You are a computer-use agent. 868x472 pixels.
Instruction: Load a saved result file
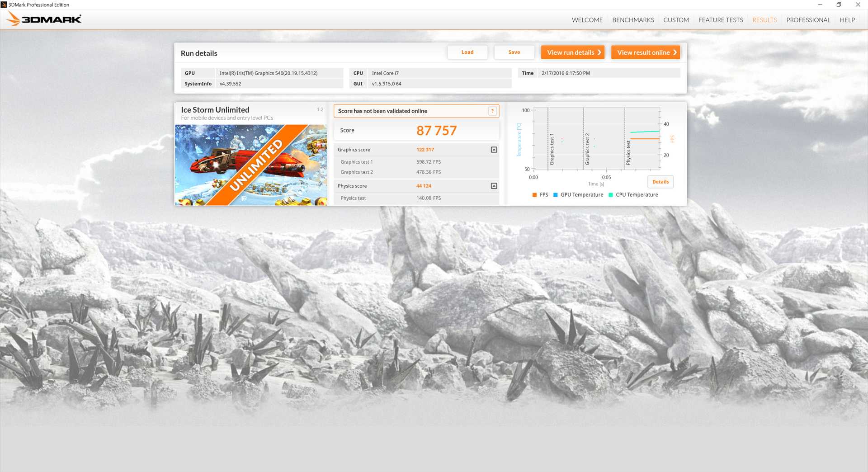coord(467,52)
